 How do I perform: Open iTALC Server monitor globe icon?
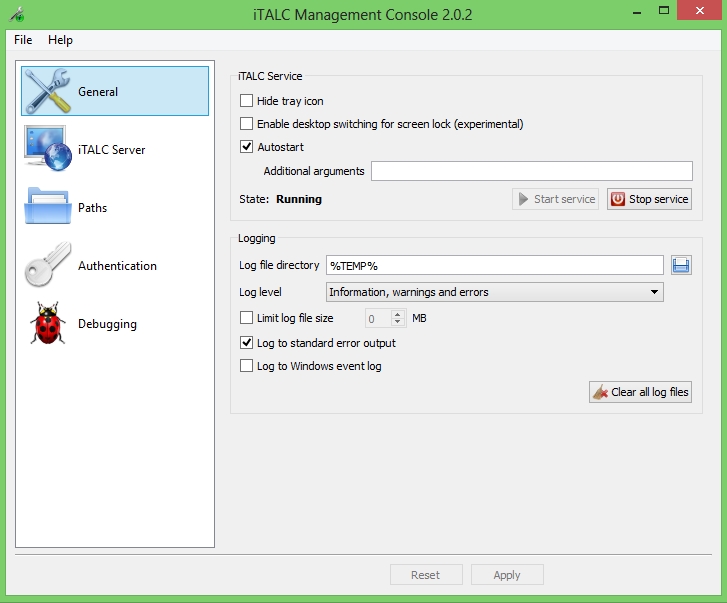click(x=48, y=149)
